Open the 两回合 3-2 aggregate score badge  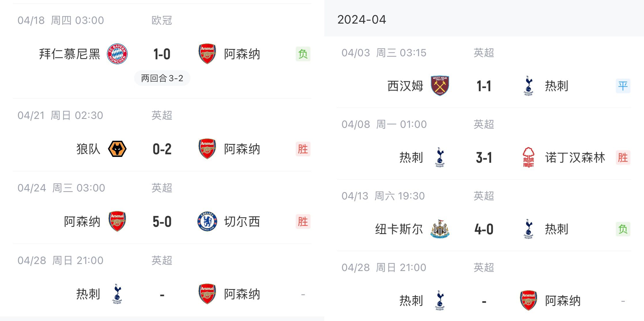pyautogui.click(x=162, y=78)
